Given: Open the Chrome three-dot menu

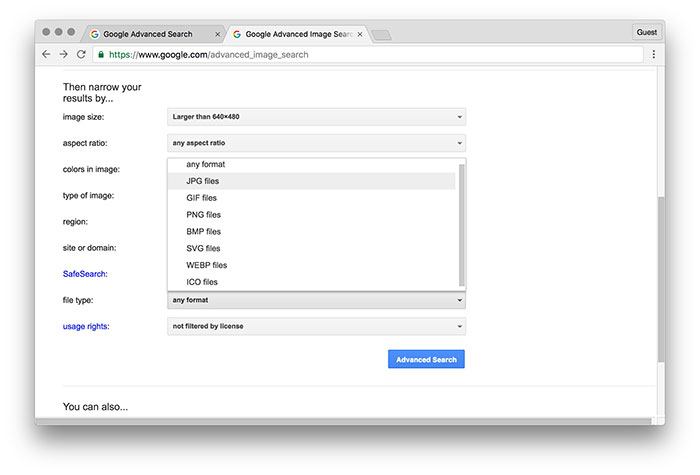Looking at the screenshot, I should pyautogui.click(x=653, y=54).
